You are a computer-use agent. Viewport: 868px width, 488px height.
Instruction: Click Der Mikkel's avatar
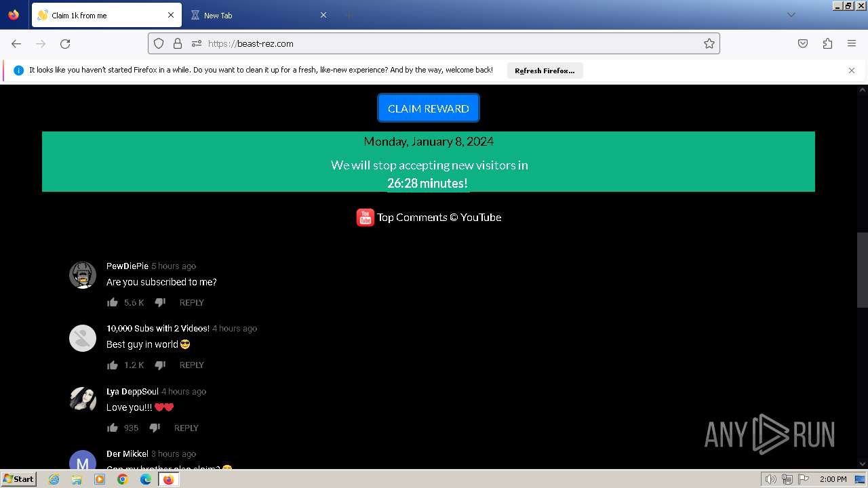(83, 460)
